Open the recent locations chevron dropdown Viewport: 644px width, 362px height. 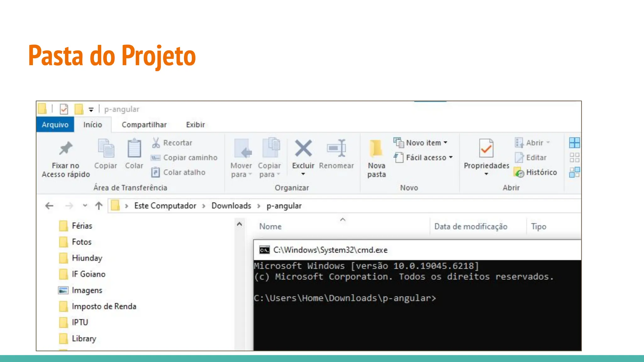tap(85, 206)
